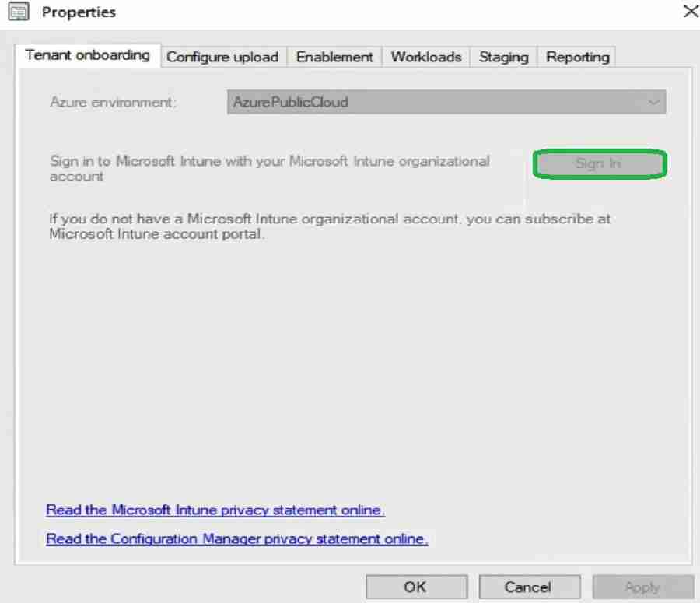Viewport: 700px width, 603px height.
Task: Open the Staging tab
Action: tap(503, 57)
